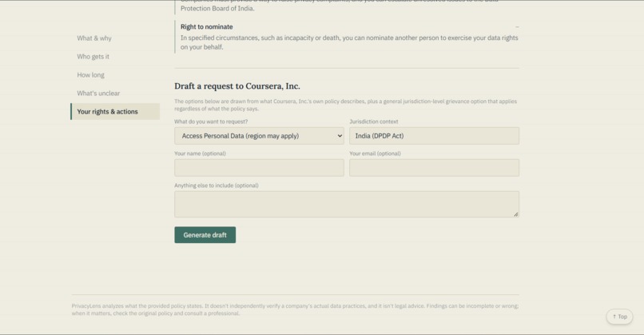Click the Top button to return upward

point(619,317)
